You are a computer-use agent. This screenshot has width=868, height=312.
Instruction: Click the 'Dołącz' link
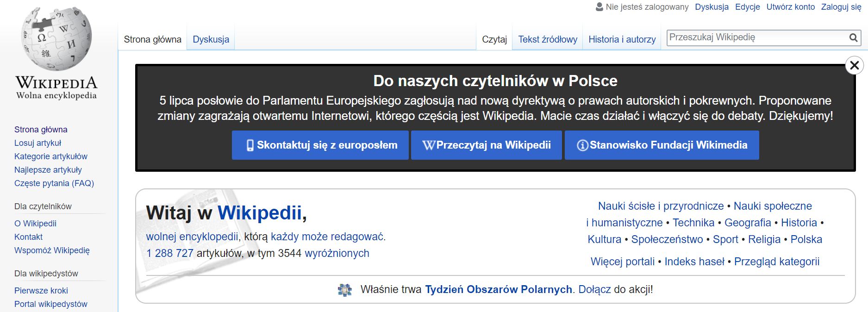click(595, 289)
